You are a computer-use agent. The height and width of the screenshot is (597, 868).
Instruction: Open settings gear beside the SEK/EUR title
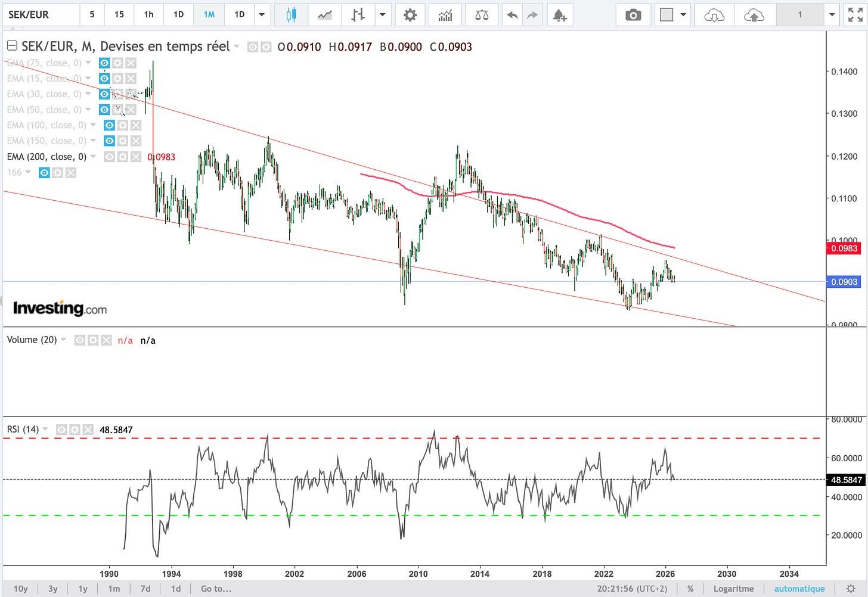[x=266, y=46]
